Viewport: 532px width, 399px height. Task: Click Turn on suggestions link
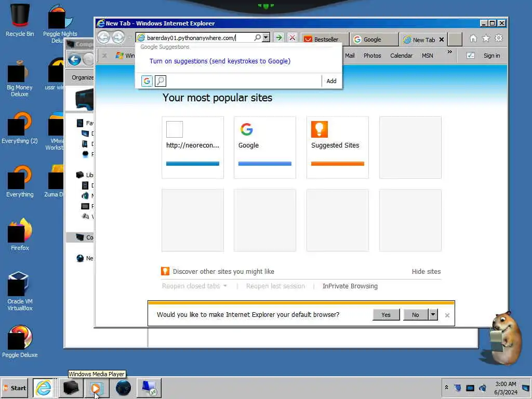[x=220, y=61]
